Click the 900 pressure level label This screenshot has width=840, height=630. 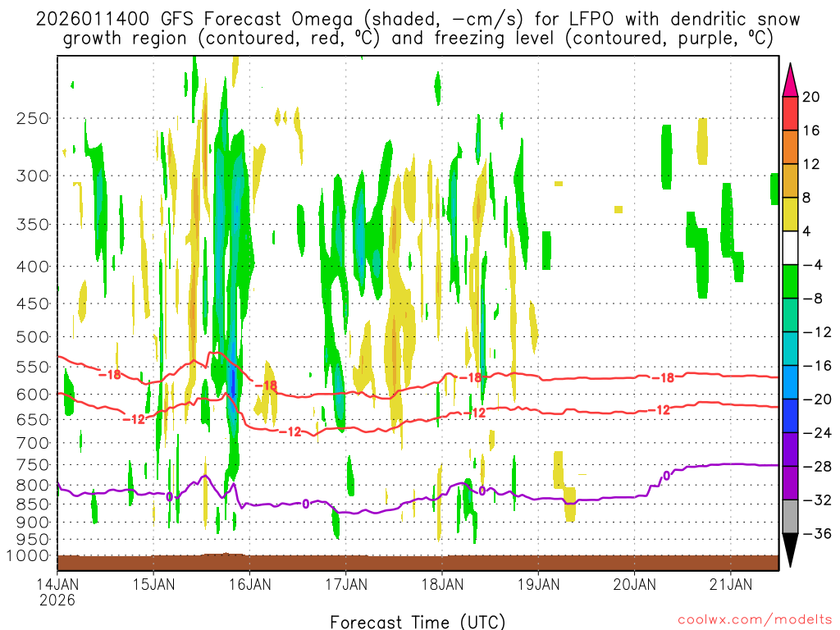tap(33, 523)
